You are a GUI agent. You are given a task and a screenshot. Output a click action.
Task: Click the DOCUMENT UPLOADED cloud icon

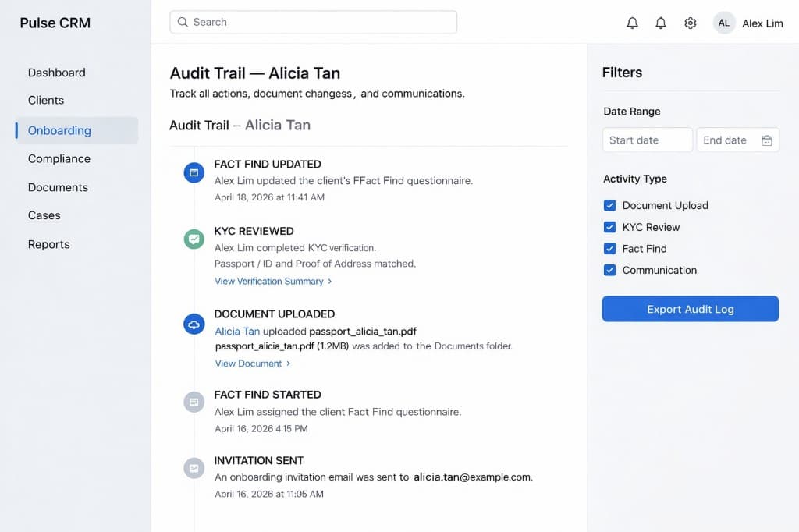pyautogui.click(x=194, y=324)
